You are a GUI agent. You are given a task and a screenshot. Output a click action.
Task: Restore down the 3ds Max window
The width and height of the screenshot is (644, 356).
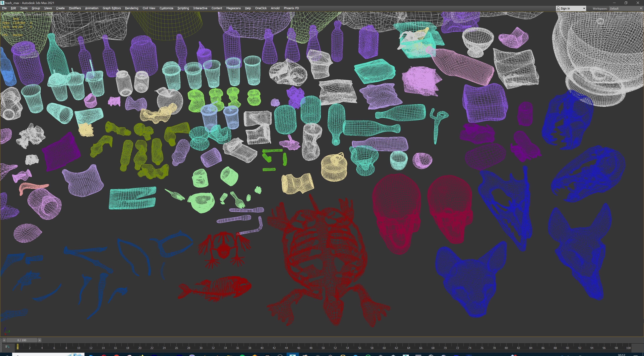coord(626,3)
